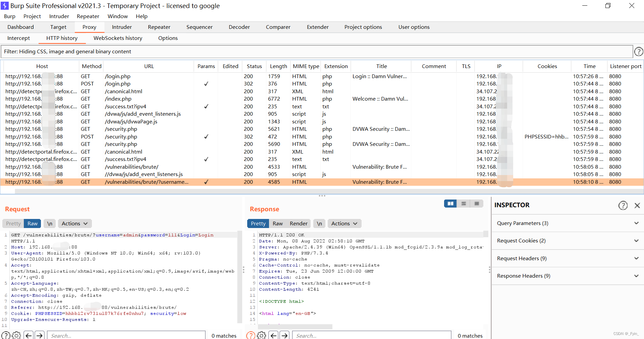644x339 pixels.
Task: Switch to the Decoder tab
Action: pyautogui.click(x=239, y=27)
